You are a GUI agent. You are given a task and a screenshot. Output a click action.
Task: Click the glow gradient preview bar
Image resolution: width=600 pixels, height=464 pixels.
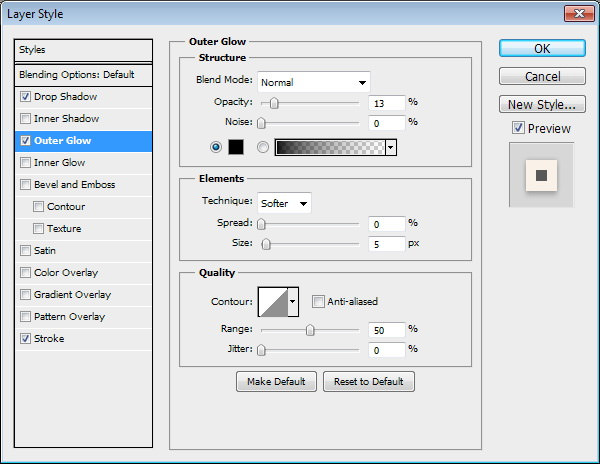[x=330, y=147]
